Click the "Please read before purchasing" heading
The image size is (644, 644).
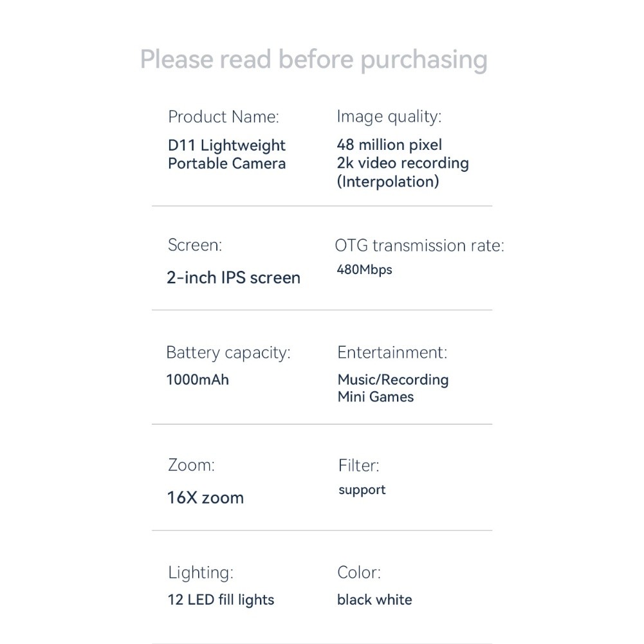point(313,59)
